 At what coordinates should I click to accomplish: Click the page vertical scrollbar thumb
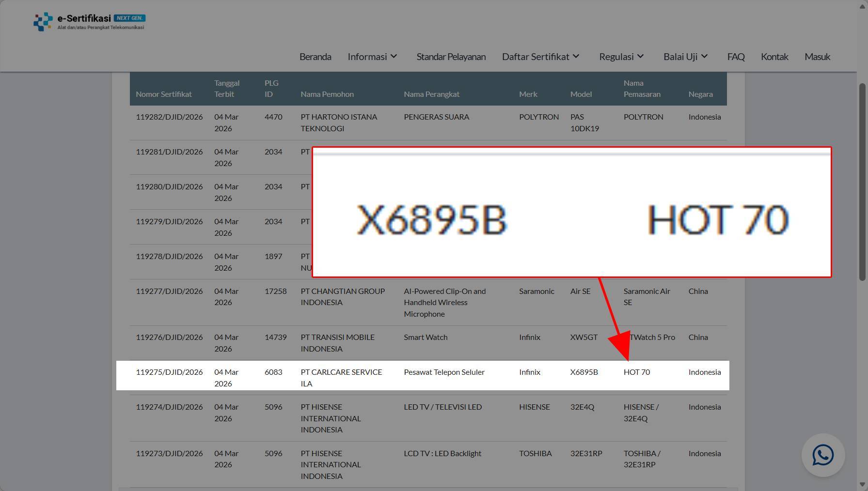[x=862, y=182]
